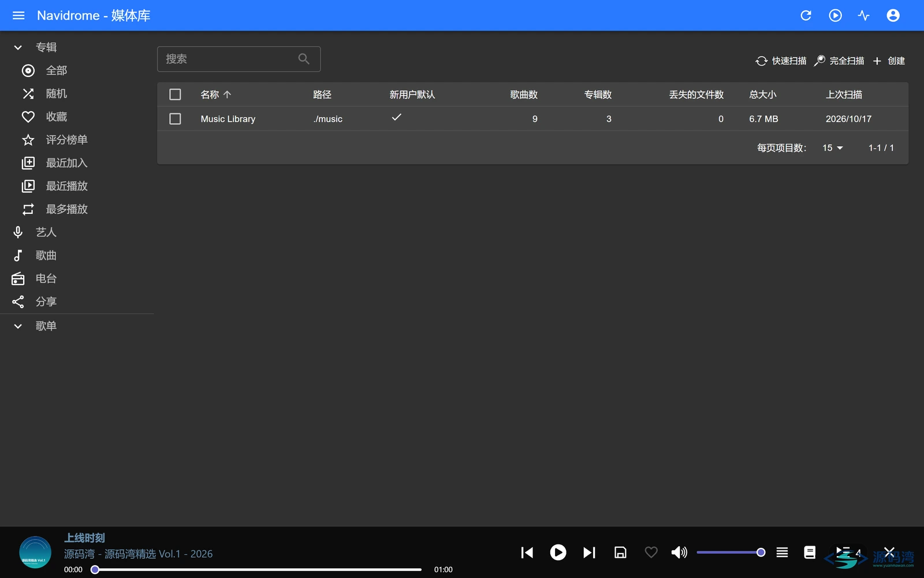Open the 每页项目数 dropdown showing 15
This screenshot has width=924, height=578.
(832, 148)
